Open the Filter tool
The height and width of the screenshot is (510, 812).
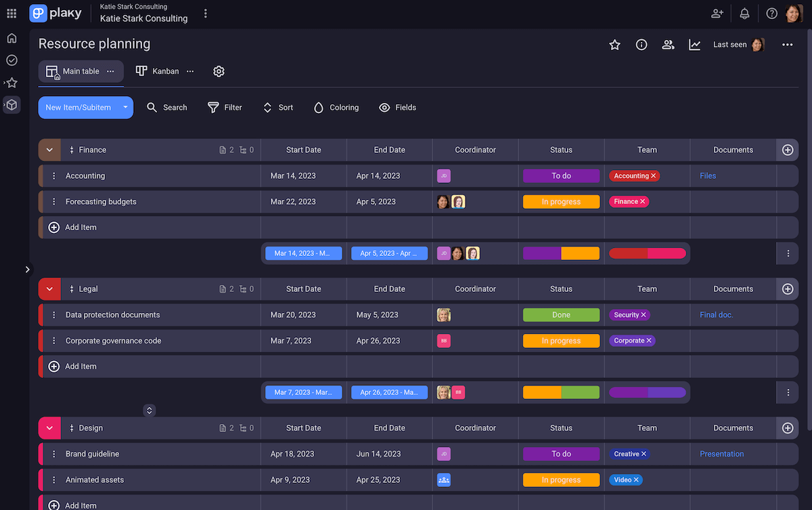(225, 107)
